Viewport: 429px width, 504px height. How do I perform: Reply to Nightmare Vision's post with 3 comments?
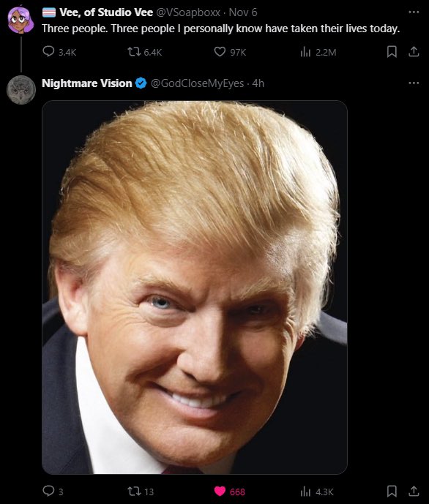click(x=53, y=491)
